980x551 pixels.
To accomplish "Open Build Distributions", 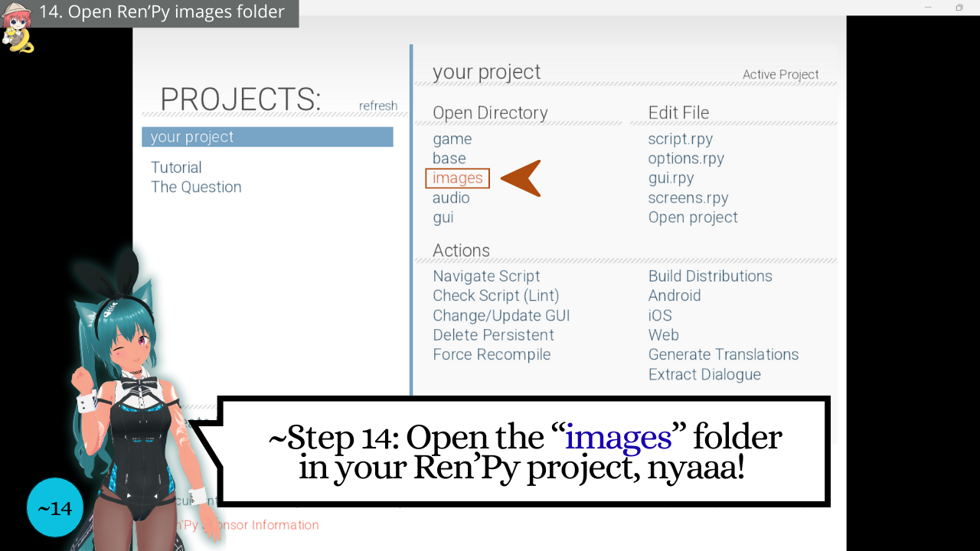I will click(x=710, y=276).
